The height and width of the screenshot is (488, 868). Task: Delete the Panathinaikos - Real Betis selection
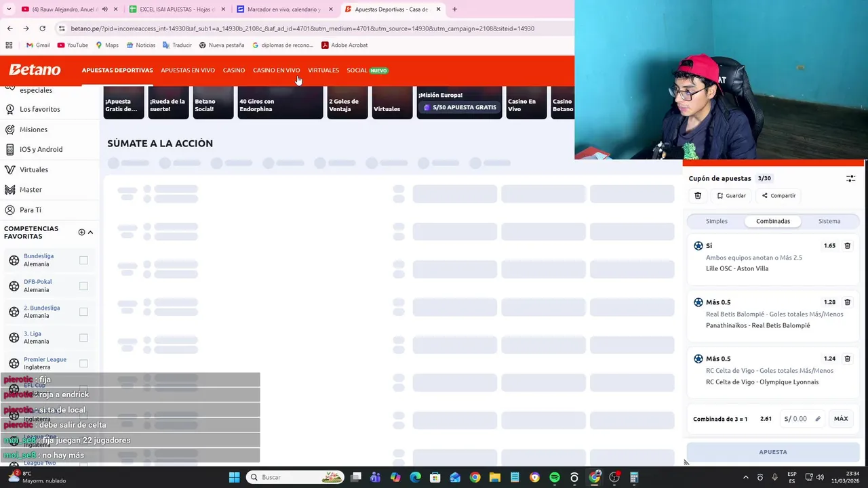pyautogui.click(x=847, y=302)
